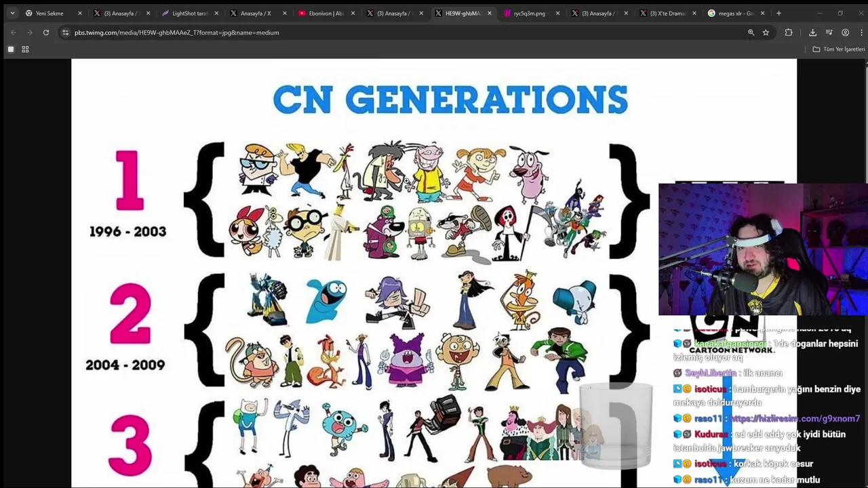
Task: Close the Ebonivon tab
Action: click(353, 14)
